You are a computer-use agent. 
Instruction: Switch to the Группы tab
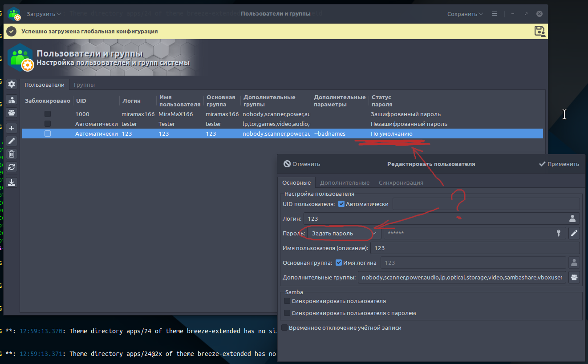click(84, 85)
